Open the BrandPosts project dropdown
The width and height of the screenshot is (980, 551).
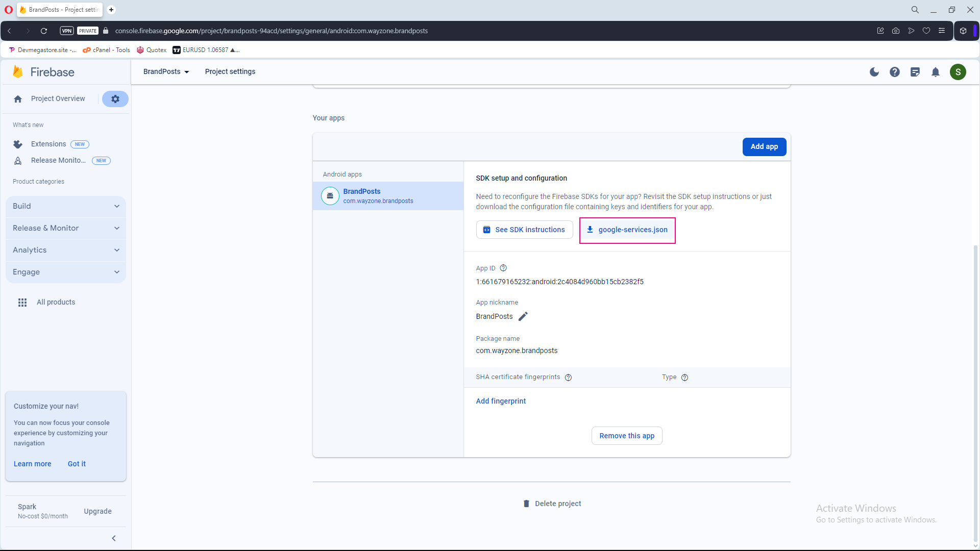coord(166,71)
